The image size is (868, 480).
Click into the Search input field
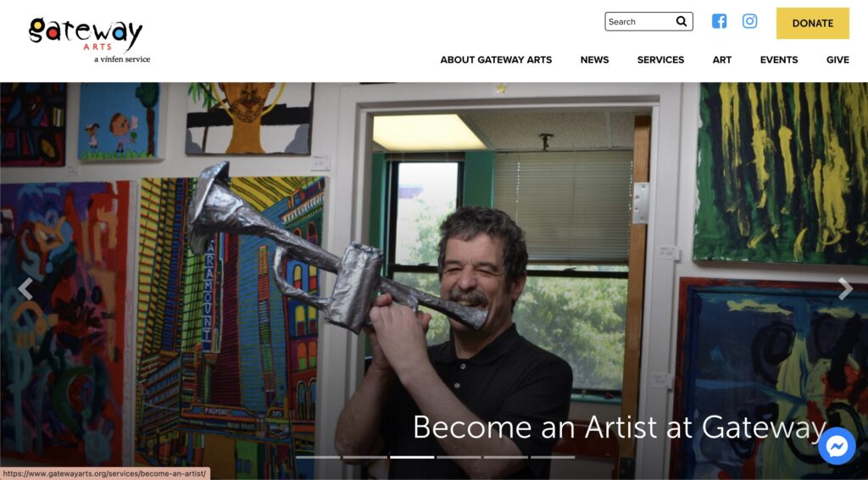640,21
